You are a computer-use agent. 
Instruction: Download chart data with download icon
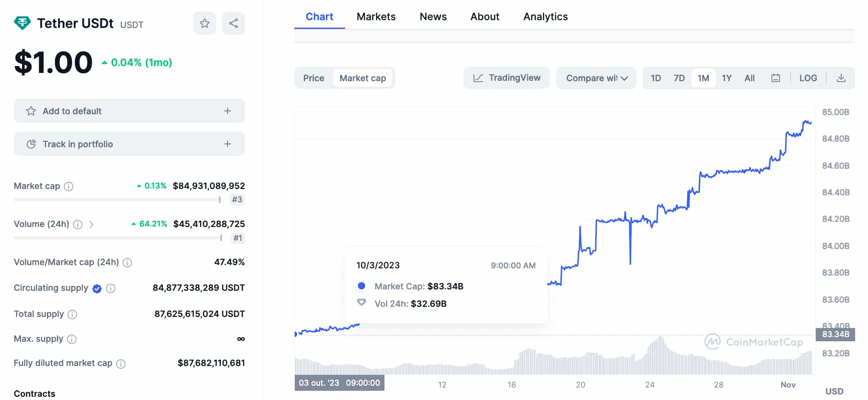point(841,78)
